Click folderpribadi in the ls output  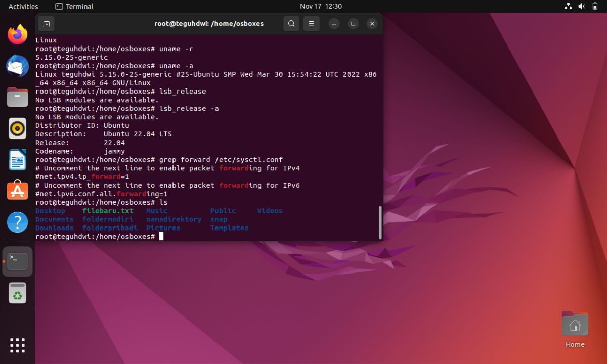(110, 228)
